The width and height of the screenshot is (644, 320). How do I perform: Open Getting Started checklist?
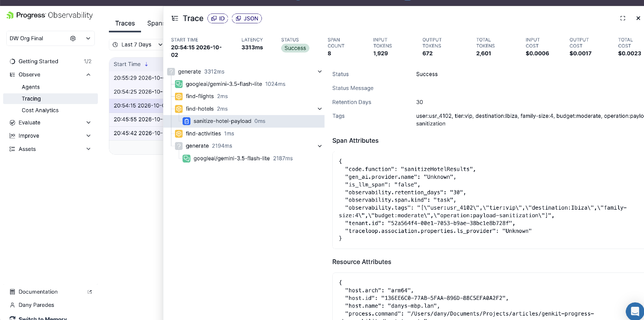point(50,61)
